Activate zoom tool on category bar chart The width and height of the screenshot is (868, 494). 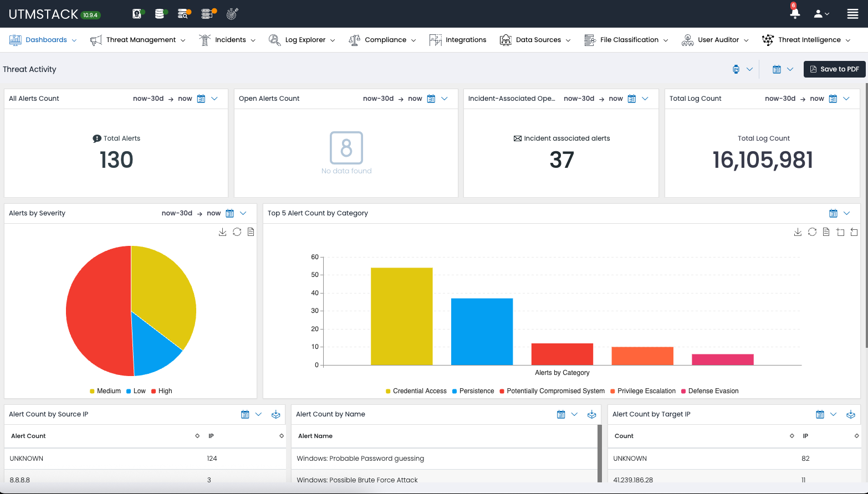tap(840, 232)
